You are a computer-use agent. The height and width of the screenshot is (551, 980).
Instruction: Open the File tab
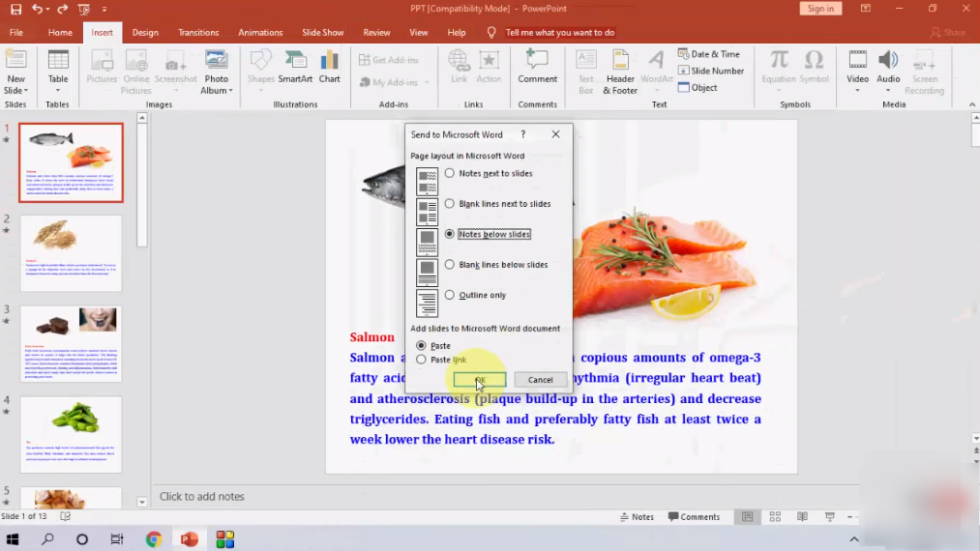16,33
